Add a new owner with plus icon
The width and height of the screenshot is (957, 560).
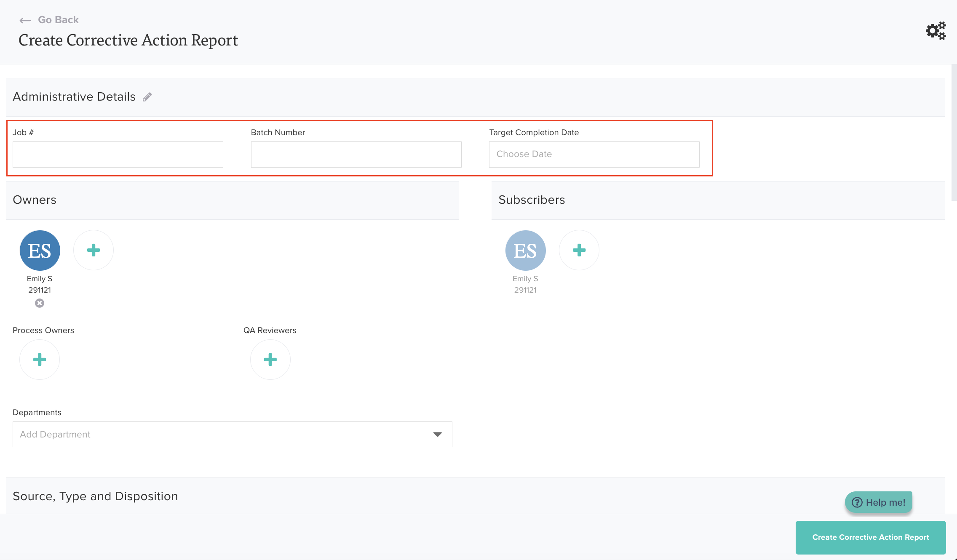[94, 250]
